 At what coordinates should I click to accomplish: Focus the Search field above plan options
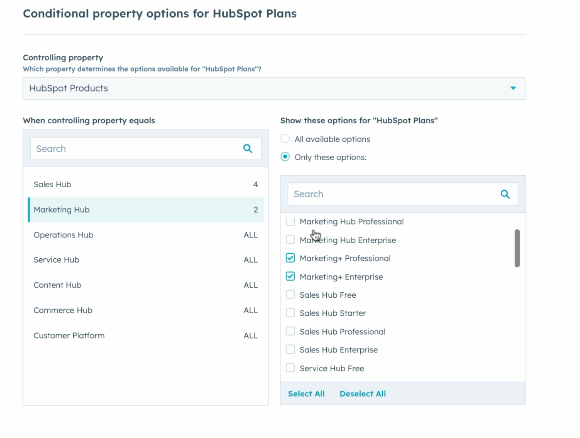coord(403,194)
